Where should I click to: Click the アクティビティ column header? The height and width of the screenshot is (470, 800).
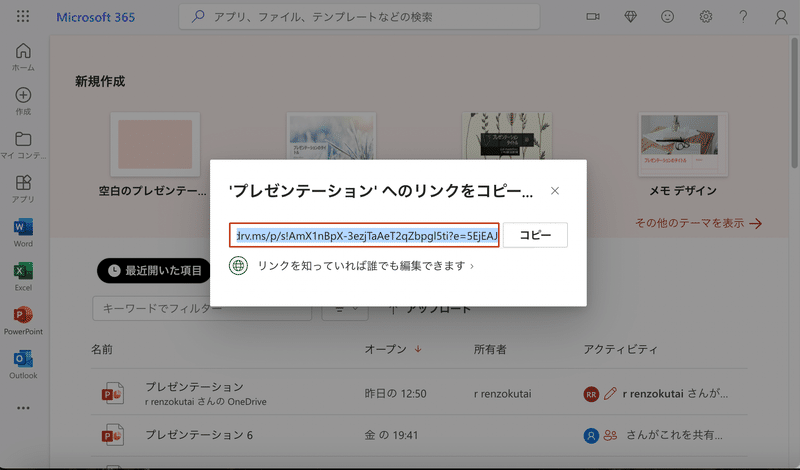(620, 349)
